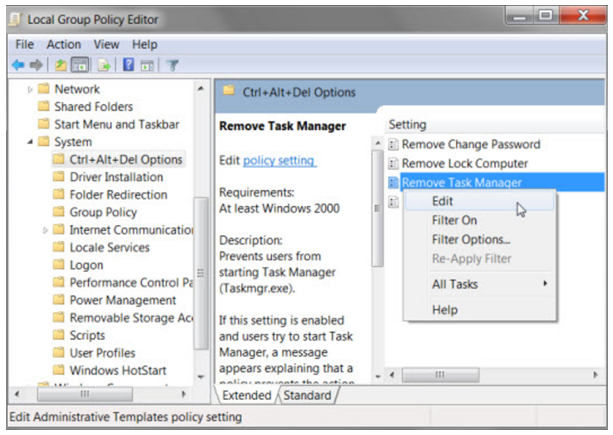Select the Remove Change Password setting
The width and height of the screenshot is (613, 435).
click(x=470, y=145)
